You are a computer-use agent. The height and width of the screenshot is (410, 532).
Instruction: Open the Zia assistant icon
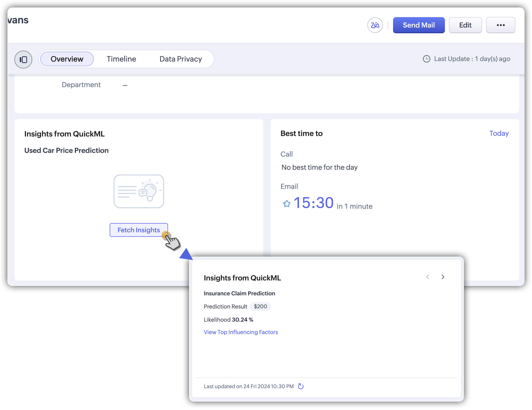coord(375,25)
